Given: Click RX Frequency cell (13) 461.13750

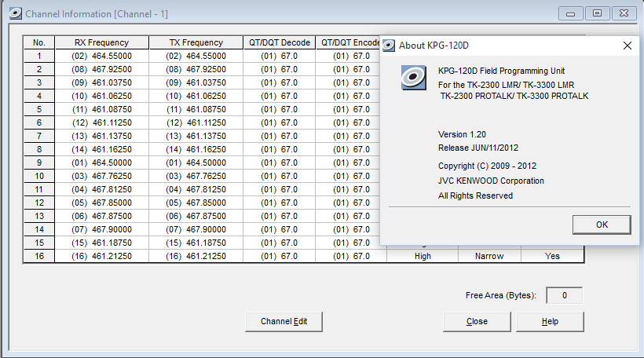Looking at the screenshot, I should click(102, 136).
